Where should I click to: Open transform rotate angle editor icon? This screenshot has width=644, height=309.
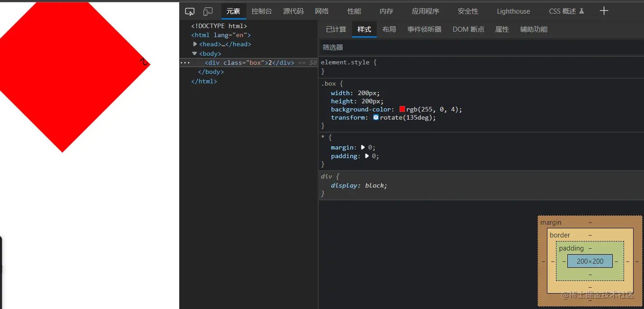point(376,117)
